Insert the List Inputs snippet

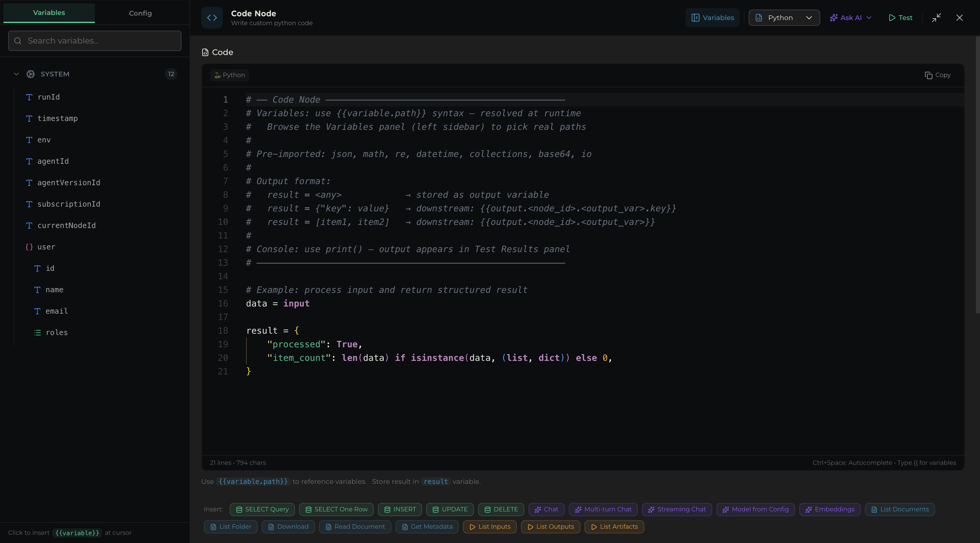tap(490, 527)
